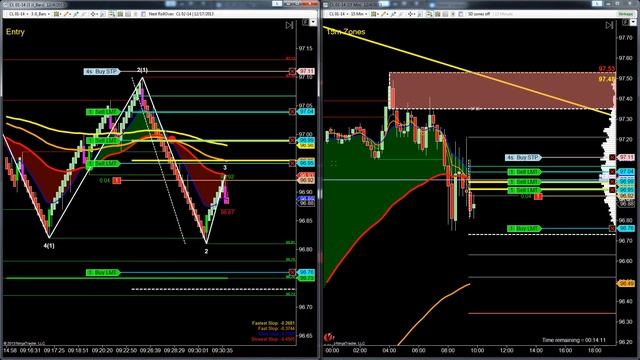640x360 pixels.
Task: Cancel Buy STP order at 97.11 in Entry chart
Action: click(x=292, y=71)
